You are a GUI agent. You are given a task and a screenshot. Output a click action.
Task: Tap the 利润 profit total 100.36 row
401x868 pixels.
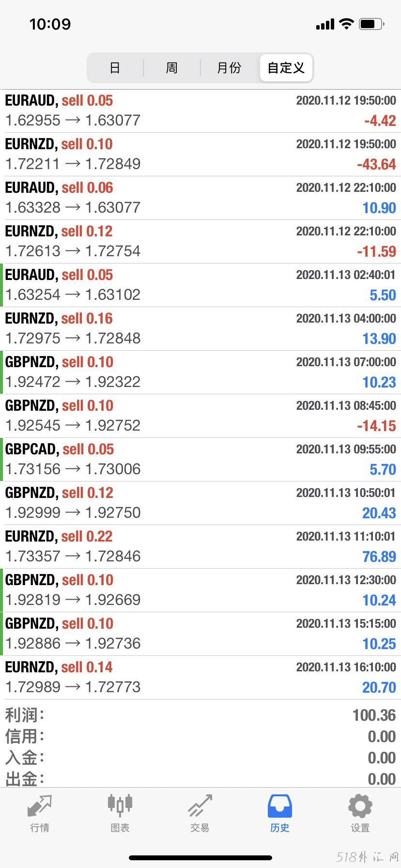(200, 715)
